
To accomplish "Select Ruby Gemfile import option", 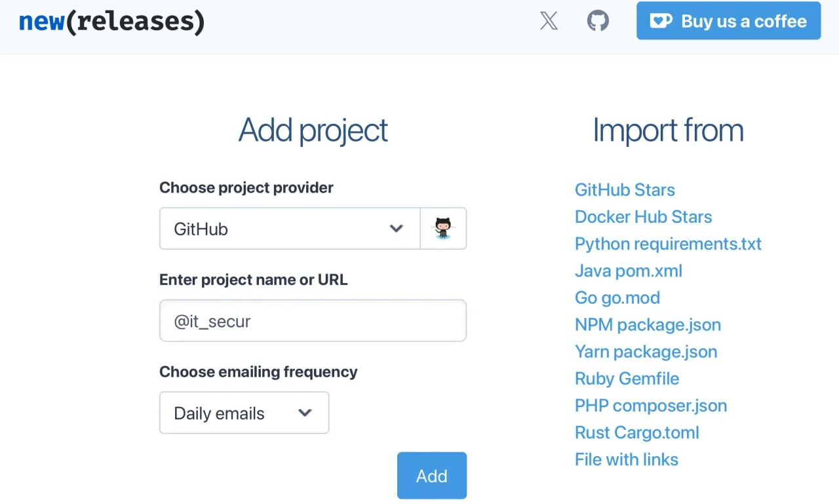I will [627, 378].
